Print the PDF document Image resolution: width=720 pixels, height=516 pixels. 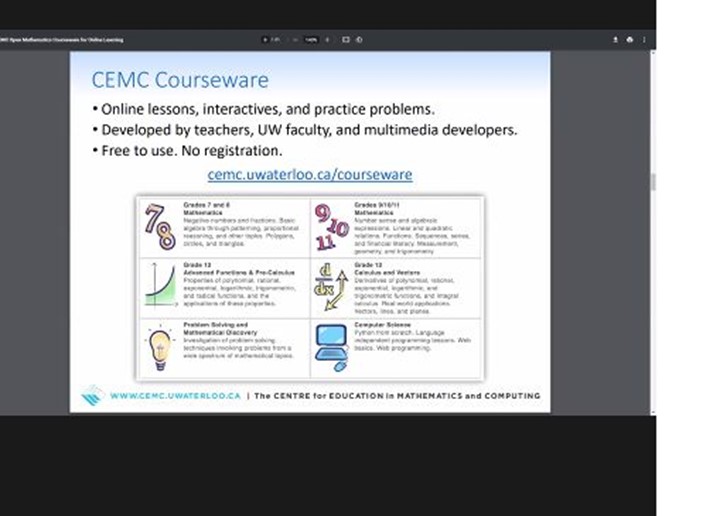tap(630, 40)
